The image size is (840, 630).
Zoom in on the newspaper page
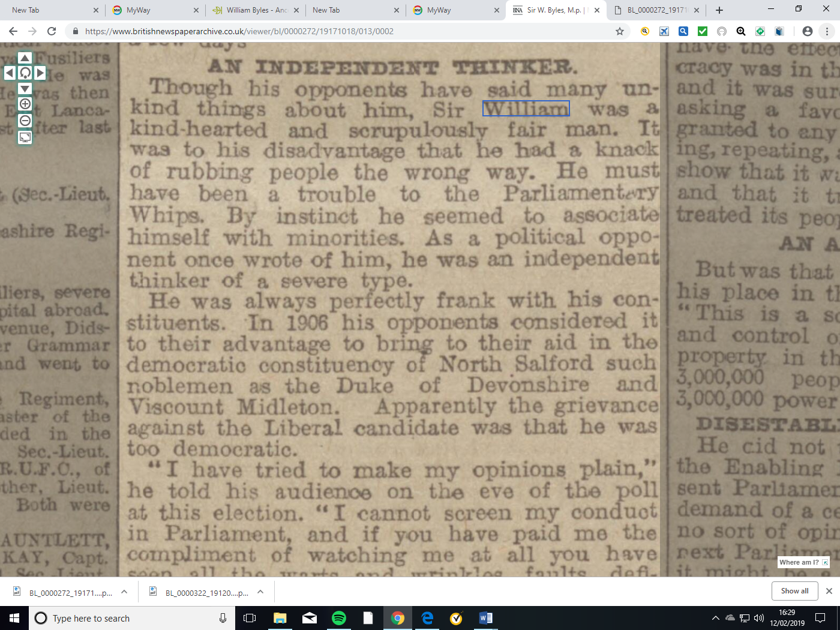tap(25, 104)
